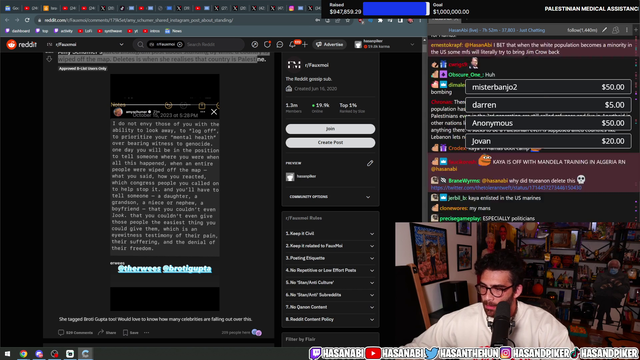Expand rule 6 No Stan/Anti Subreddits
This screenshot has width=640, height=360.
[330, 295]
